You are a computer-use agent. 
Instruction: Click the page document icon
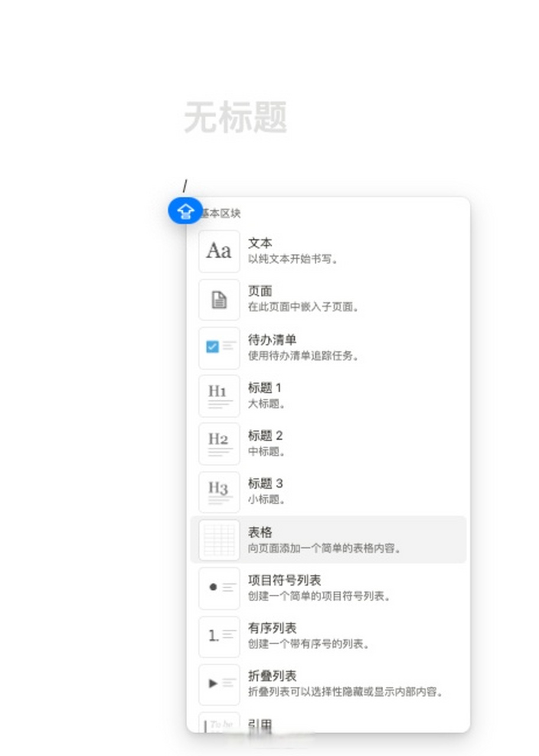[219, 299]
